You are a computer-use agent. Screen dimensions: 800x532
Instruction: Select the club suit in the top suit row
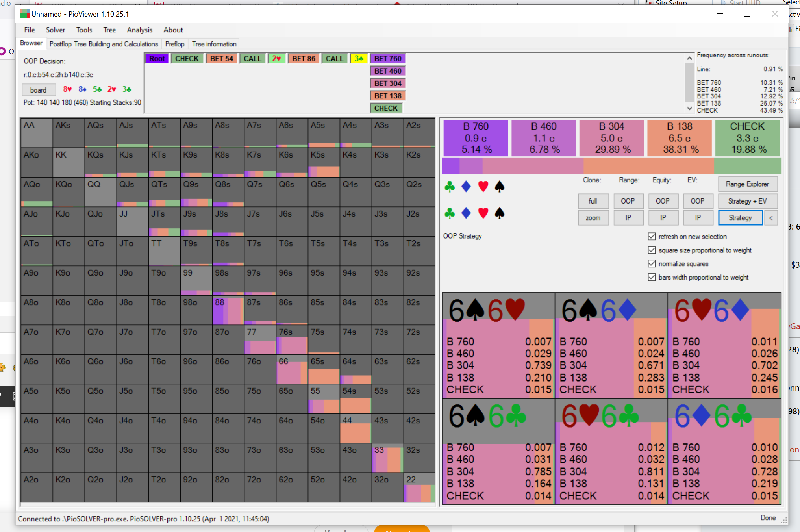(x=450, y=186)
